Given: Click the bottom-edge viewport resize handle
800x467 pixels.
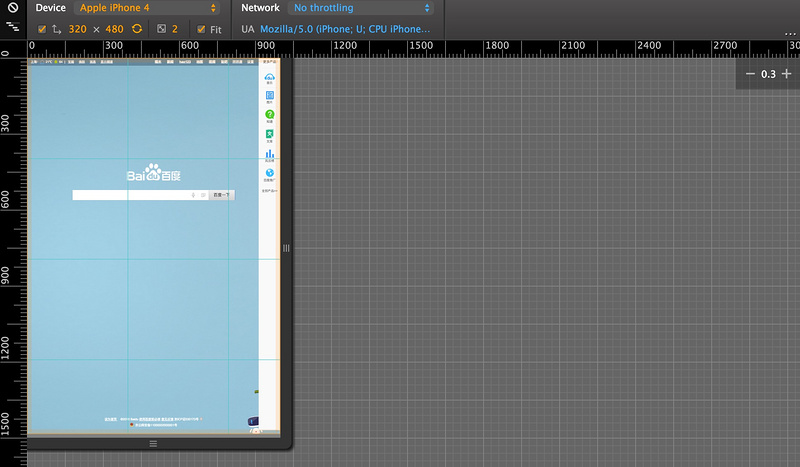Looking at the screenshot, I should [153, 444].
